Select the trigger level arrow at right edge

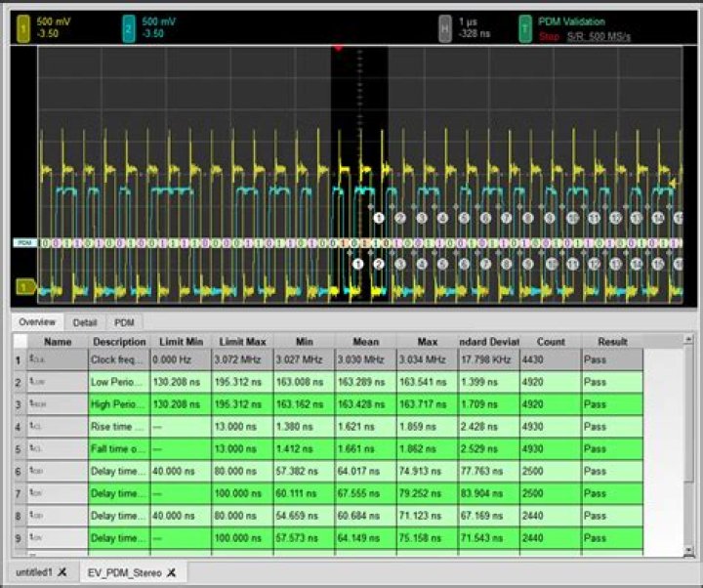672,183
